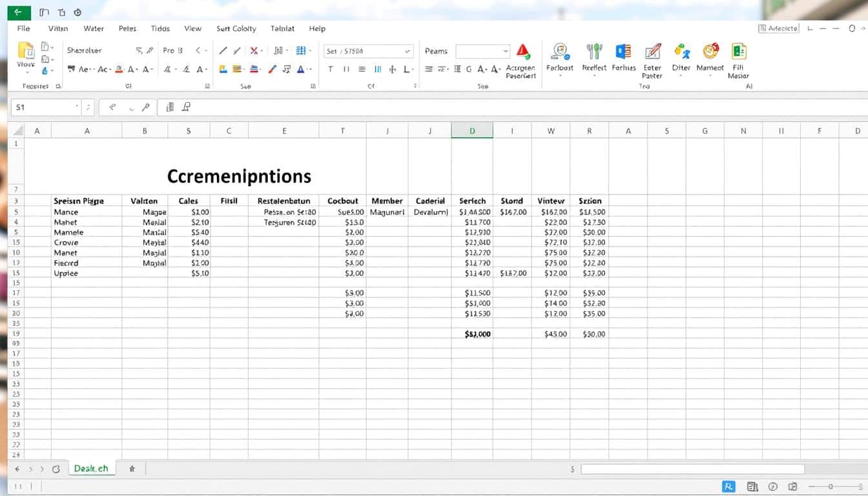Expand the arrow under Mameot
This screenshot has height=496, width=868.
tap(710, 76)
